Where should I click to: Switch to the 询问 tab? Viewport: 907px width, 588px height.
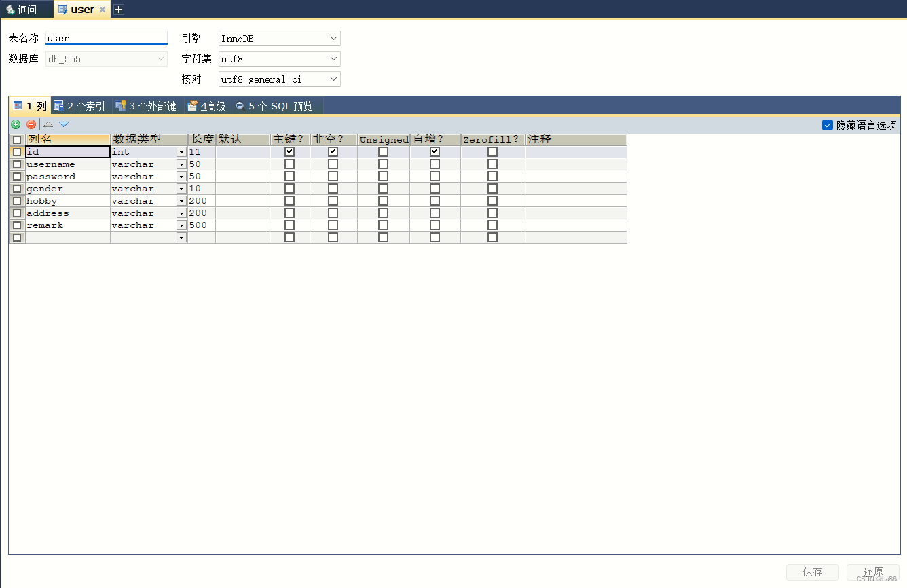[27, 9]
